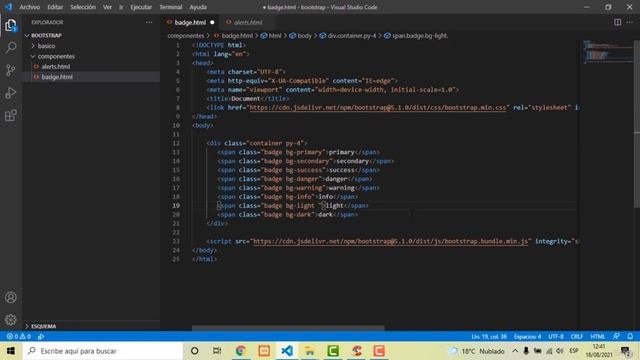The height and width of the screenshot is (360, 640).
Task: Open the bootstrap.min.css CDN link
Action: [378, 108]
